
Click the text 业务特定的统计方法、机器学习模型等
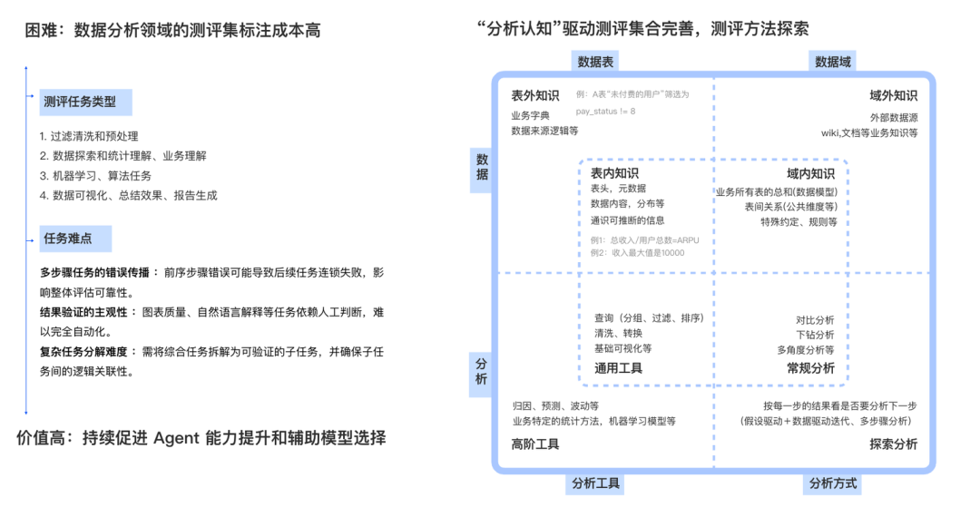click(x=594, y=422)
